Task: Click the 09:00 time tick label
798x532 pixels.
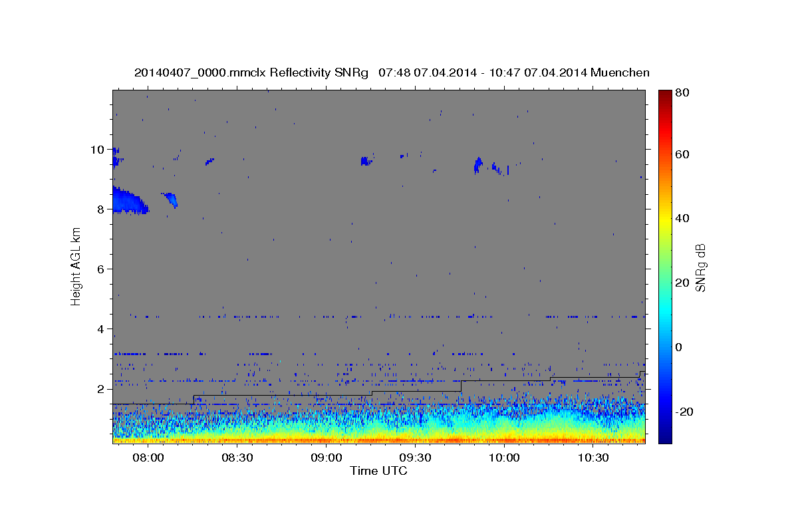Action: tap(327, 458)
